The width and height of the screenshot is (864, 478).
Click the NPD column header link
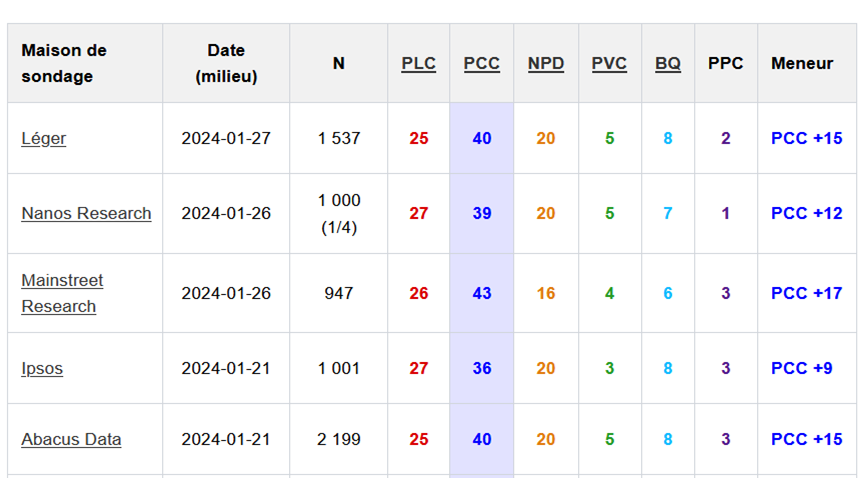(546, 63)
